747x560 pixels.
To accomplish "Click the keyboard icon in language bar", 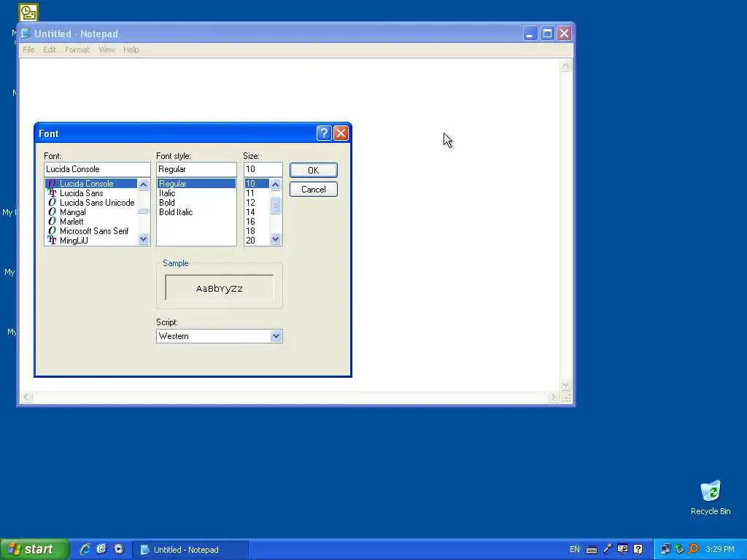I will (592, 550).
